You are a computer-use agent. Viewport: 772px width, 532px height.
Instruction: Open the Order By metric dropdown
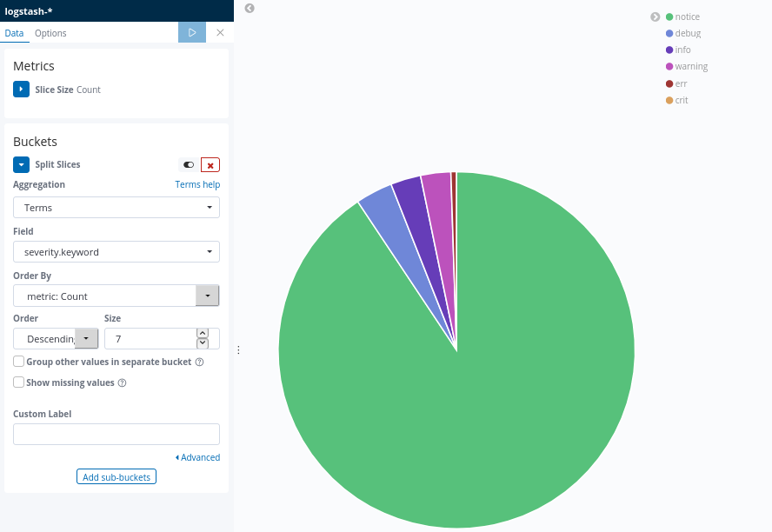(x=116, y=296)
